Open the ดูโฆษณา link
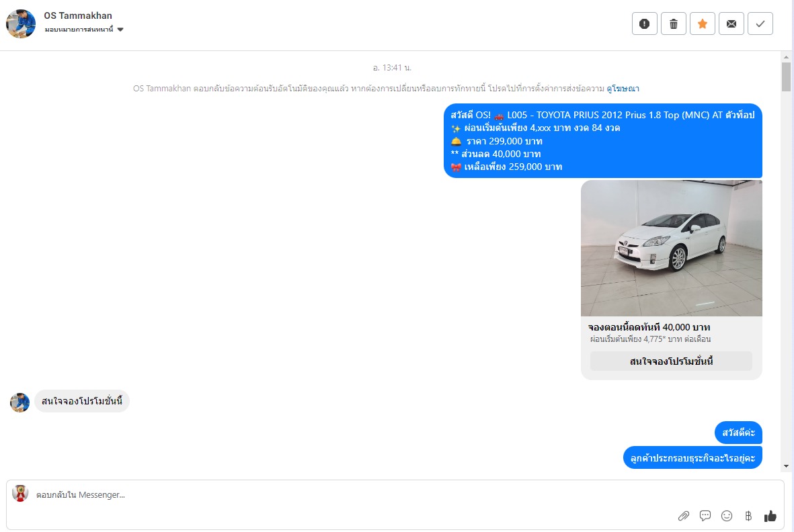 (x=623, y=89)
